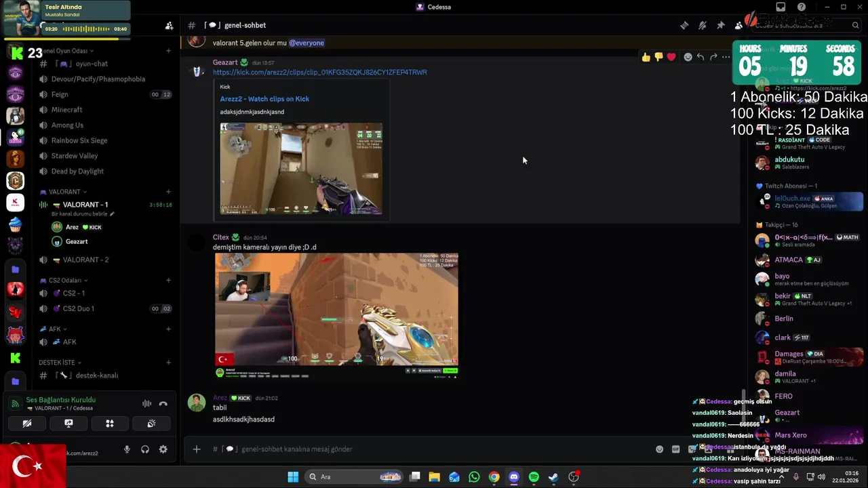The height and width of the screenshot is (488, 868).
Task: Open WhatsApp from the taskbar
Action: click(474, 476)
